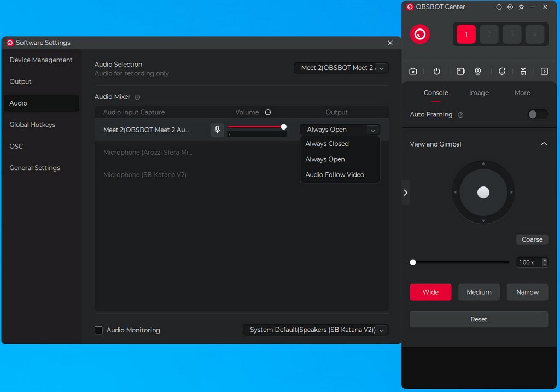Select the Microphone (Arozzi Sfera Mi... row
This screenshot has height=392, width=560.
tap(148, 153)
